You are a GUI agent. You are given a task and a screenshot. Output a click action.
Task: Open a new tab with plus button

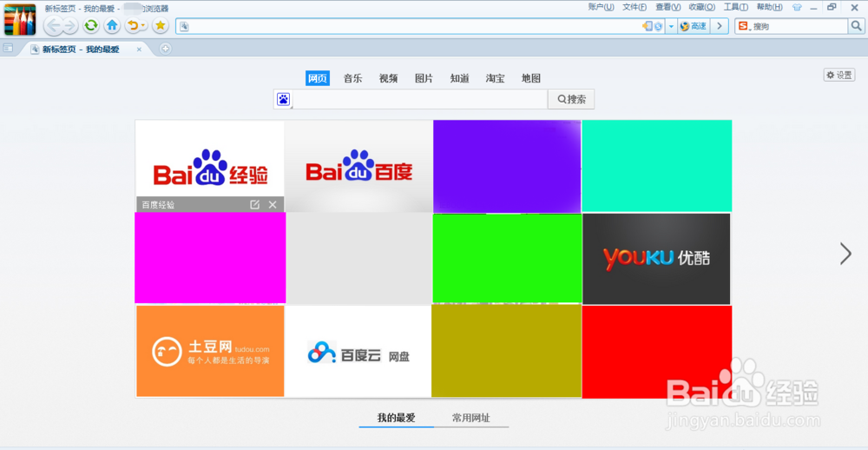click(165, 49)
